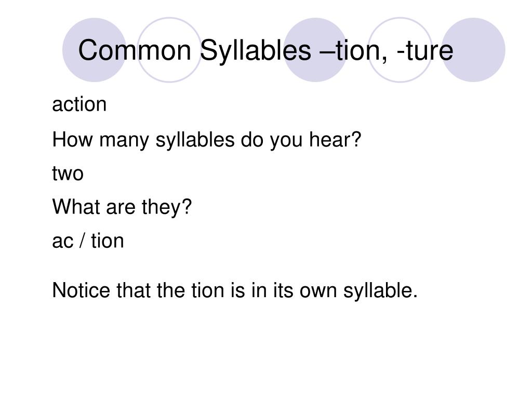This screenshot has height=399, width=532.
Task: Click the 'What are they?' question
Action: (122, 207)
